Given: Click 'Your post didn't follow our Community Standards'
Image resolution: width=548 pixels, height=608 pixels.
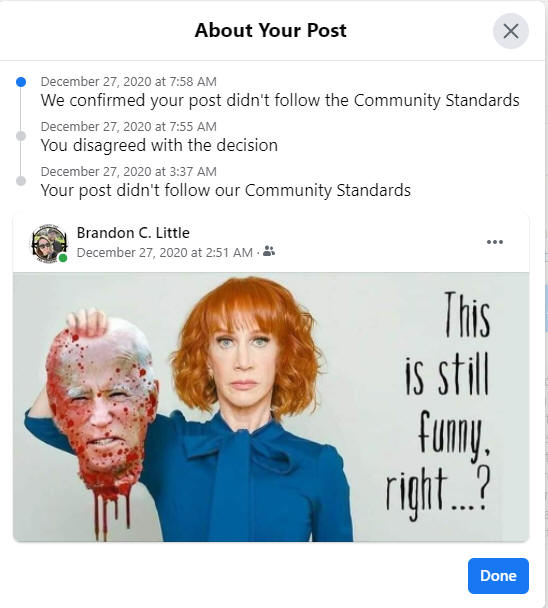Looking at the screenshot, I should tap(226, 190).
